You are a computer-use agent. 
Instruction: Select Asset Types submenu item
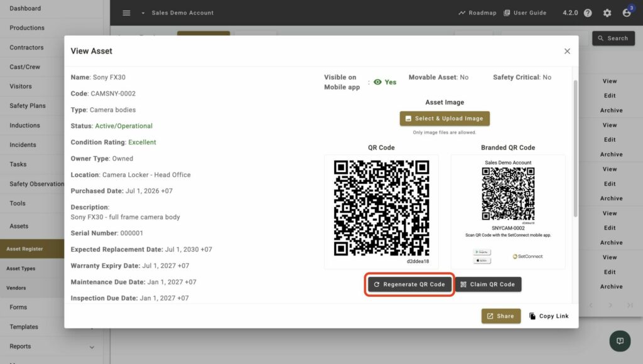[x=21, y=269]
